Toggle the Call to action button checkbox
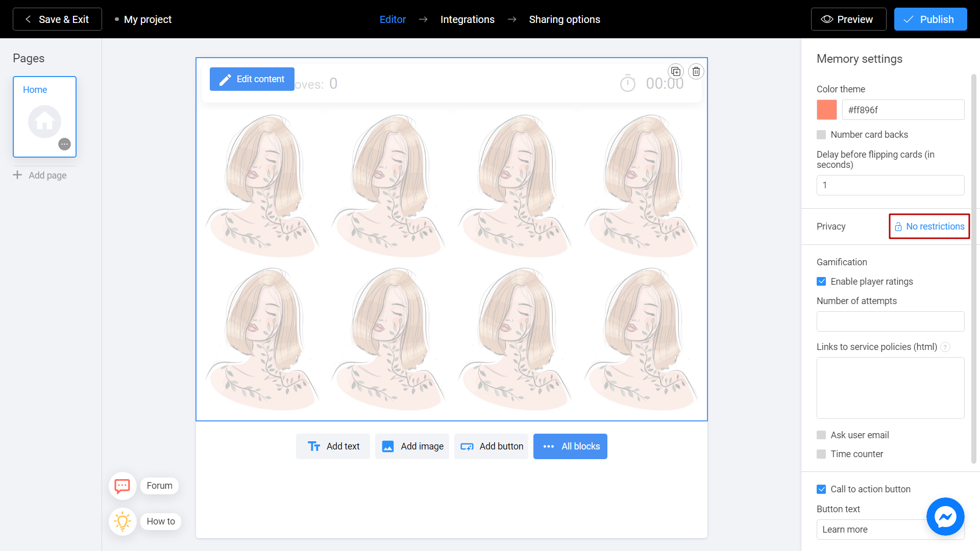Screen dimensions: 980x551 pyautogui.click(x=821, y=489)
